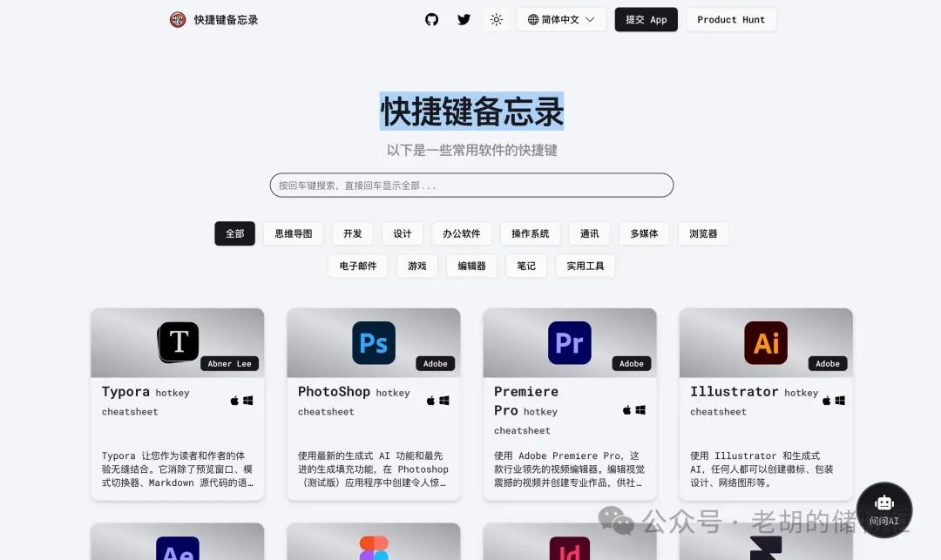Click the Apple icon on Typora card
Screen dimensions: 941x560
[234, 401]
